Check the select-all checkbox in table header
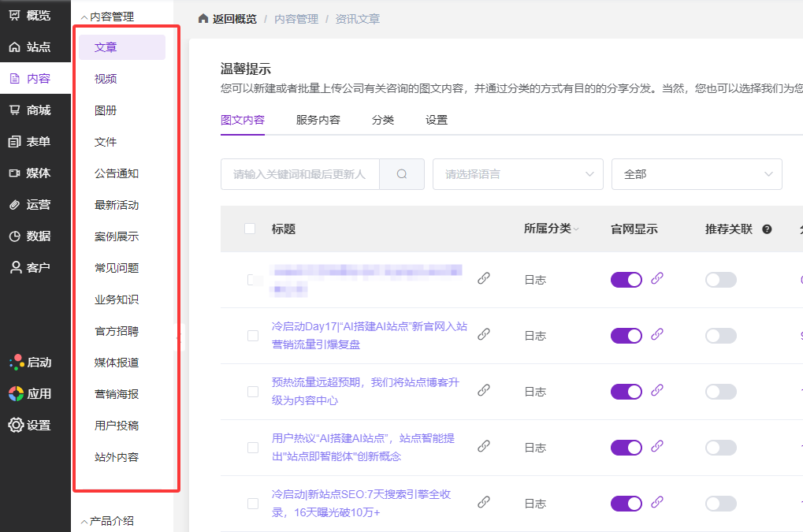 tap(250, 229)
